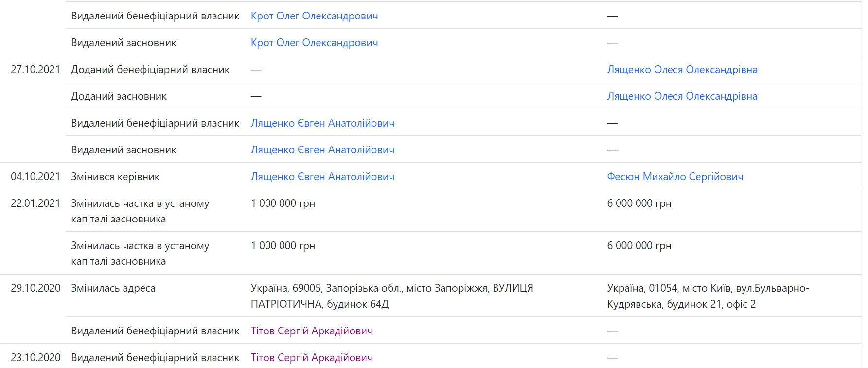Click the Змінився керівник label
This screenshot has width=868, height=368.
tap(115, 177)
